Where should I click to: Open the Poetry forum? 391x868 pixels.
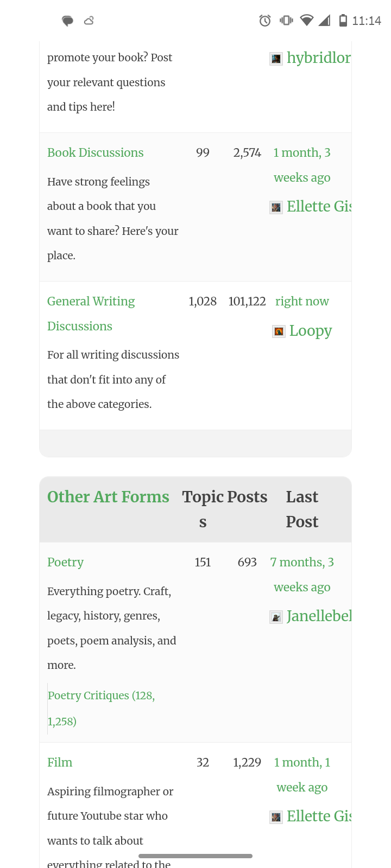[65, 562]
